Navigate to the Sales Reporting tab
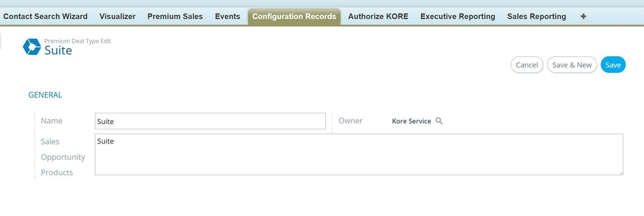Screen dimensions: 644x216 pyautogui.click(x=536, y=16)
